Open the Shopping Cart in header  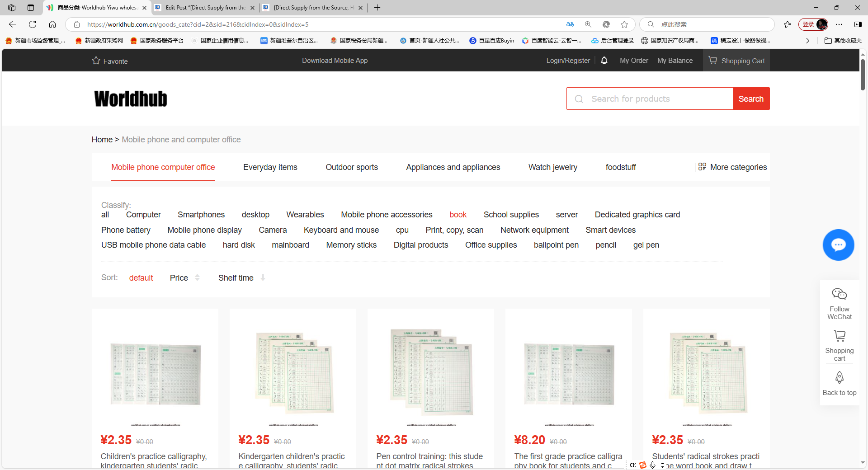tap(736, 61)
